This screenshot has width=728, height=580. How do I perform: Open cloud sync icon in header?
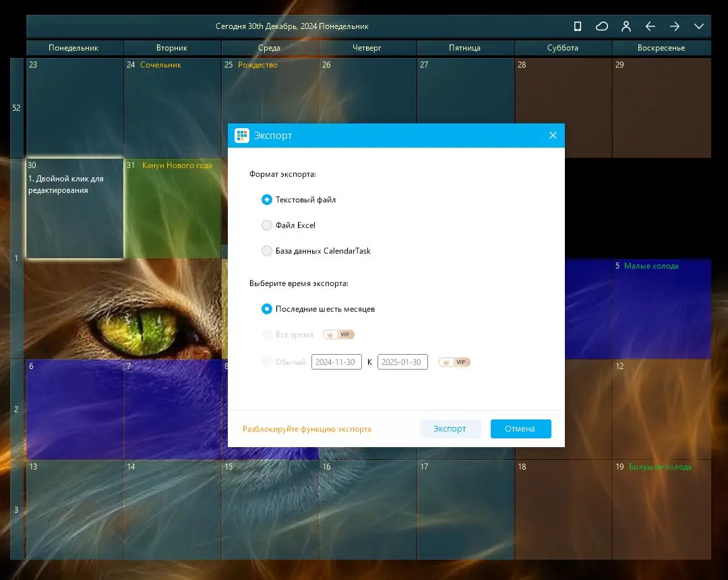[x=602, y=26]
